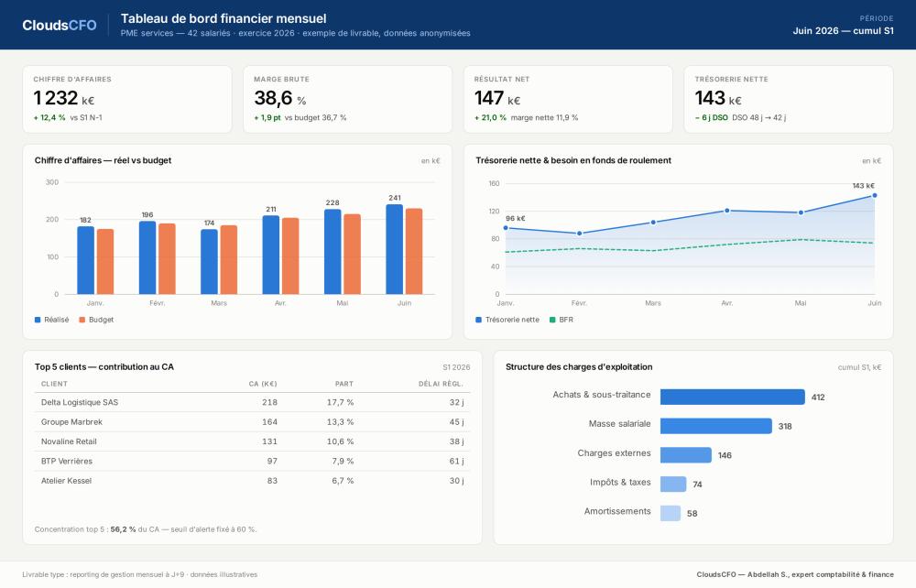Click the Juin 2026 period selector

843,31
